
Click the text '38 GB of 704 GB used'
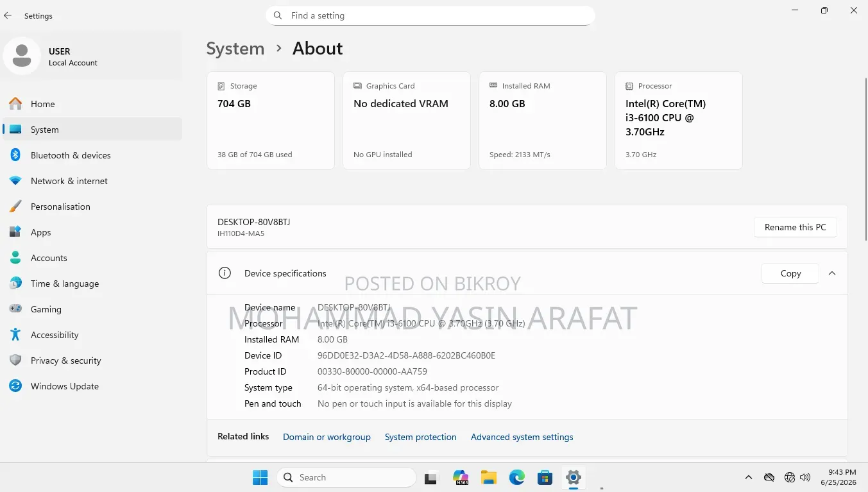(255, 155)
